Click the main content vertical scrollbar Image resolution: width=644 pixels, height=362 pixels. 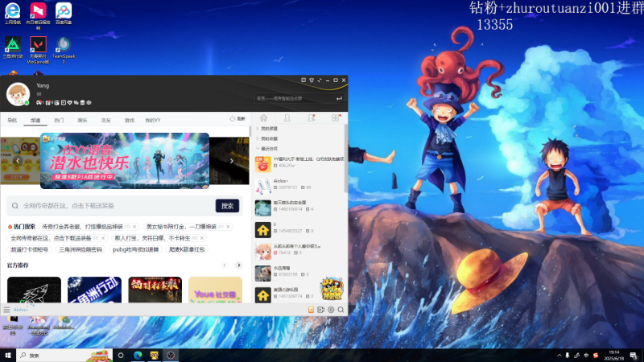coord(250,131)
